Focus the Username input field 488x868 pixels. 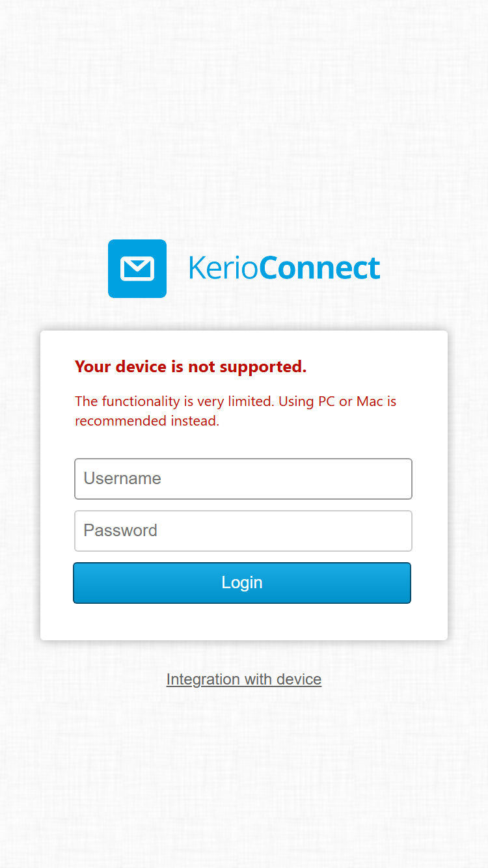click(243, 479)
